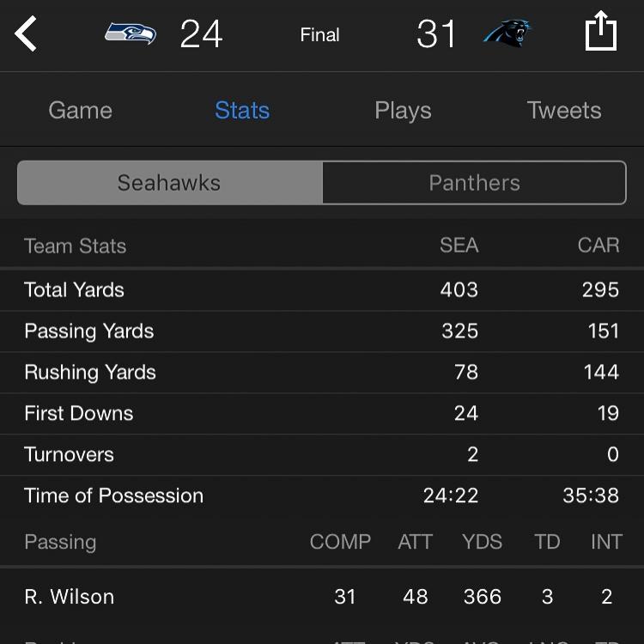Tap the Time of Possession row
The height and width of the screenshot is (644, 644).
pyautogui.click(x=322, y=495)
